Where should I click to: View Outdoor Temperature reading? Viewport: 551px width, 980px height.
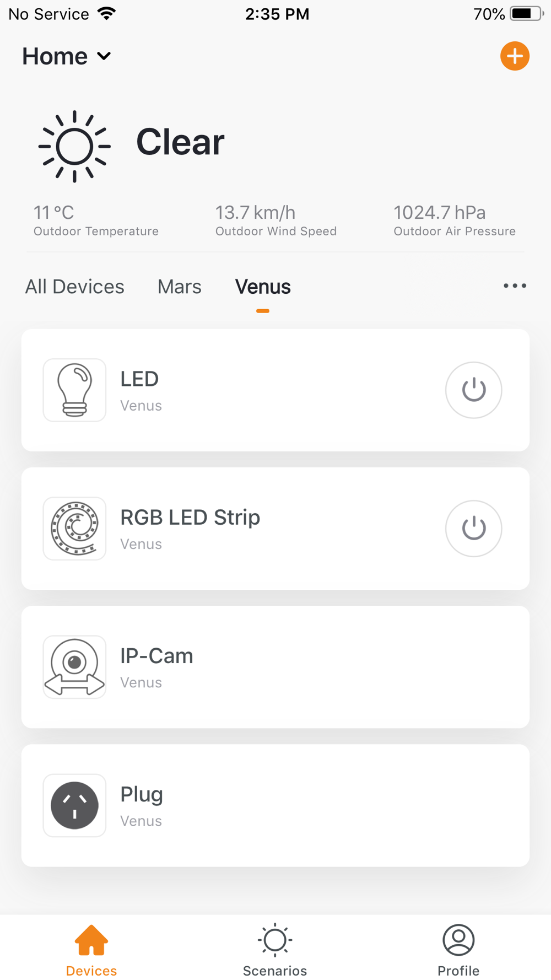coord(96,220)
